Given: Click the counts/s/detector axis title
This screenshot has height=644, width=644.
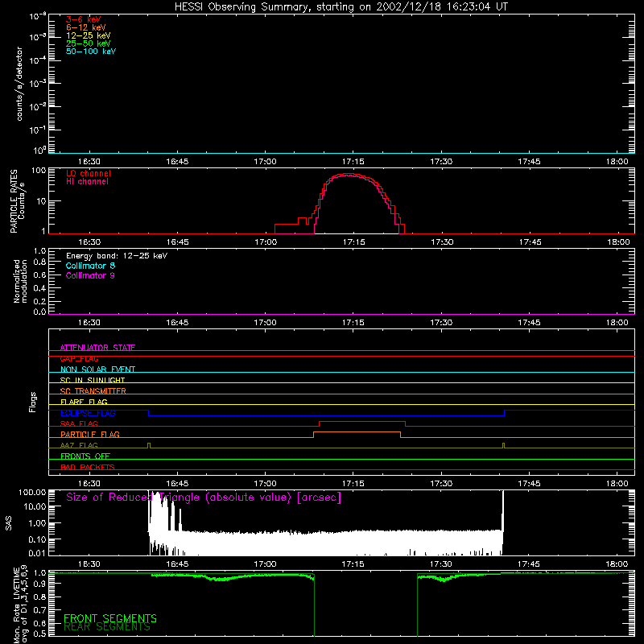Looking at the screenshot, I should (19, 84).
